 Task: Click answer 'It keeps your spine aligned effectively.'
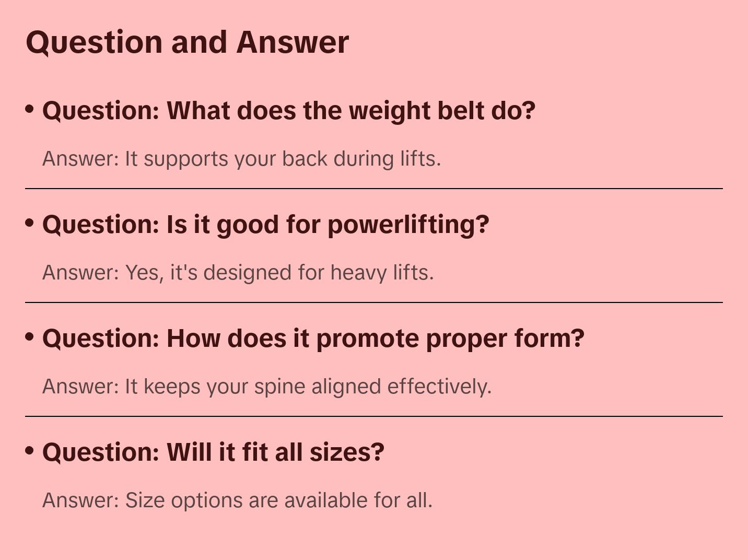(267, 387)
